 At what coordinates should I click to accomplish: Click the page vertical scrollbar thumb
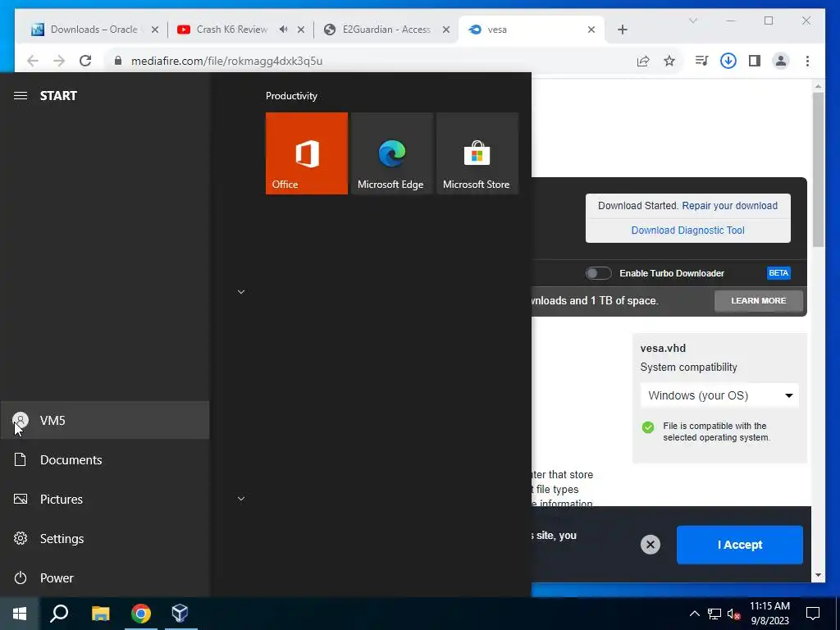[x=818, y=169]
